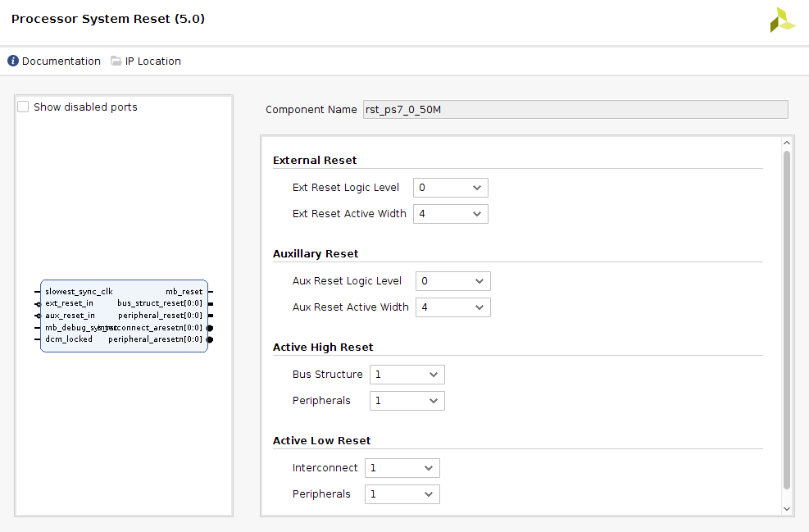The width and height of the screenshot is (809, 532).
Task: Click the Xilinx logo icon
Action: pos(782,20)
